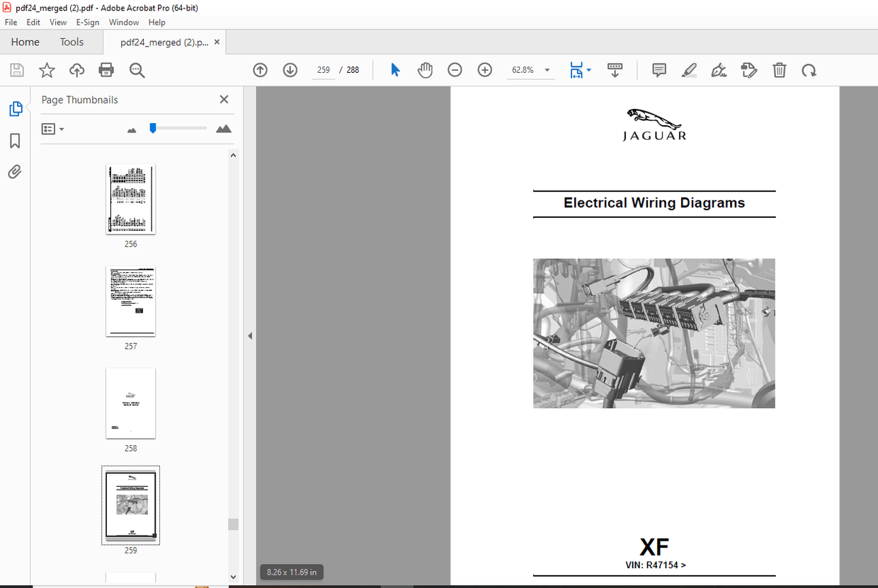This screenshot has height=588, width=878.
Task: Print the document
Action: pos(105,70)
